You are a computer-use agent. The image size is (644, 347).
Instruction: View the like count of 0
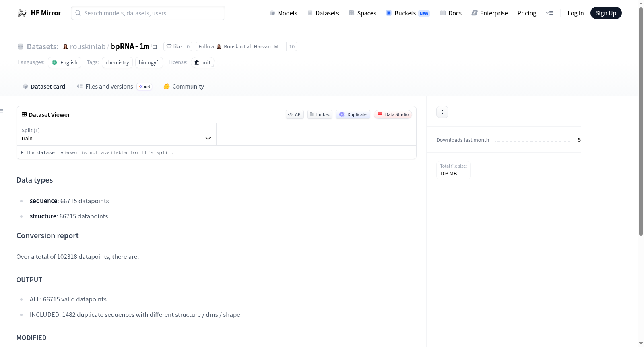pyautogui.click(x=188, y=46)
